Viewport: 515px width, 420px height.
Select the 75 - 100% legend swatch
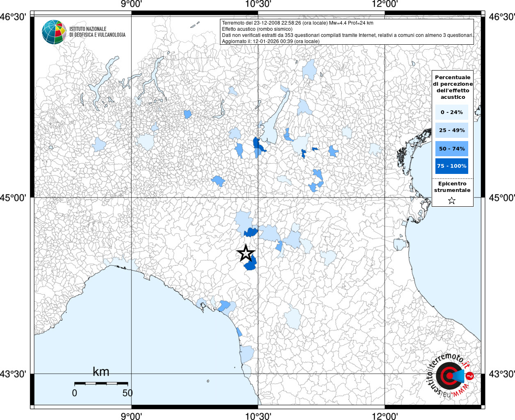452,166
